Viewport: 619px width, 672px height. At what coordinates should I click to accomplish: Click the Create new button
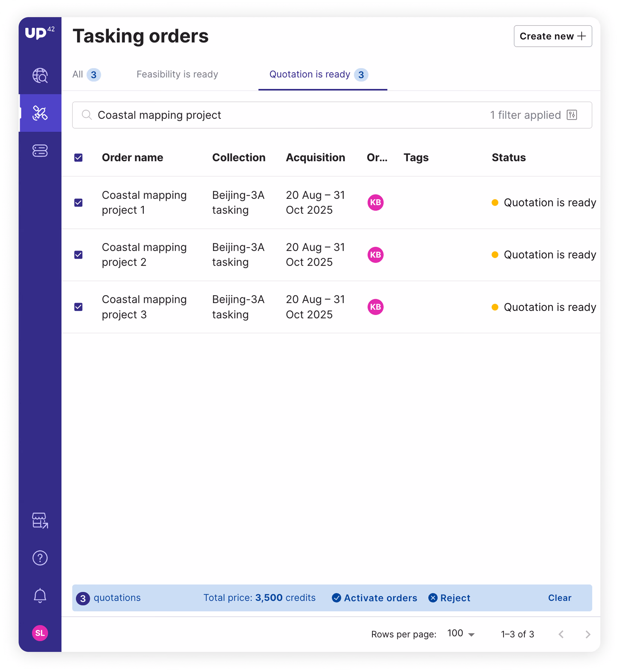[x=553, y=36]
